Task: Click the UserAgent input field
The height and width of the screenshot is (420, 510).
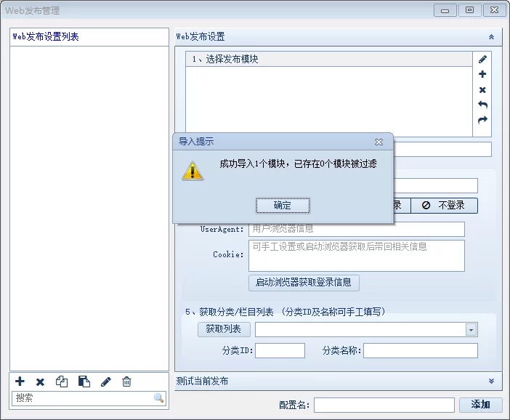Action: point(357,229)
